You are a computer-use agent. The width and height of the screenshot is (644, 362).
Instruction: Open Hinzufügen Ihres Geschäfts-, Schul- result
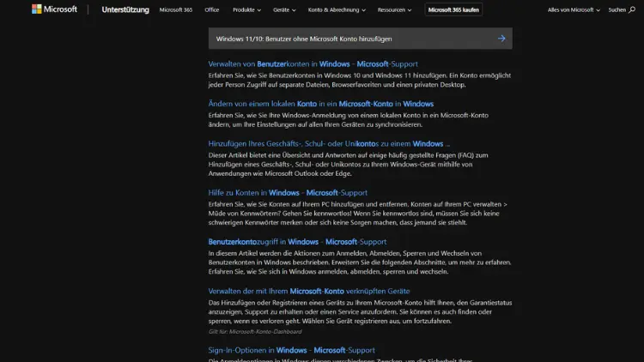(x=329, y=143)
